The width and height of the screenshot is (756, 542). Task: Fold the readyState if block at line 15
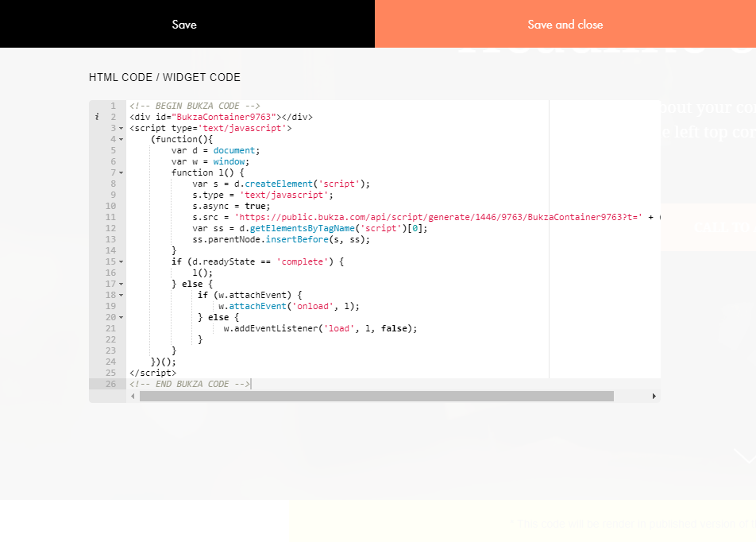[121, 261]
